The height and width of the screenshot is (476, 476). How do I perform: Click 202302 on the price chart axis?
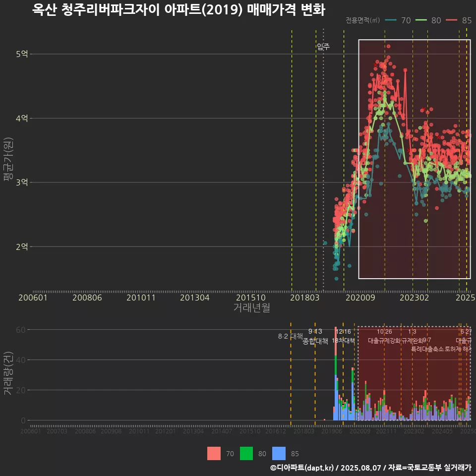415,297
